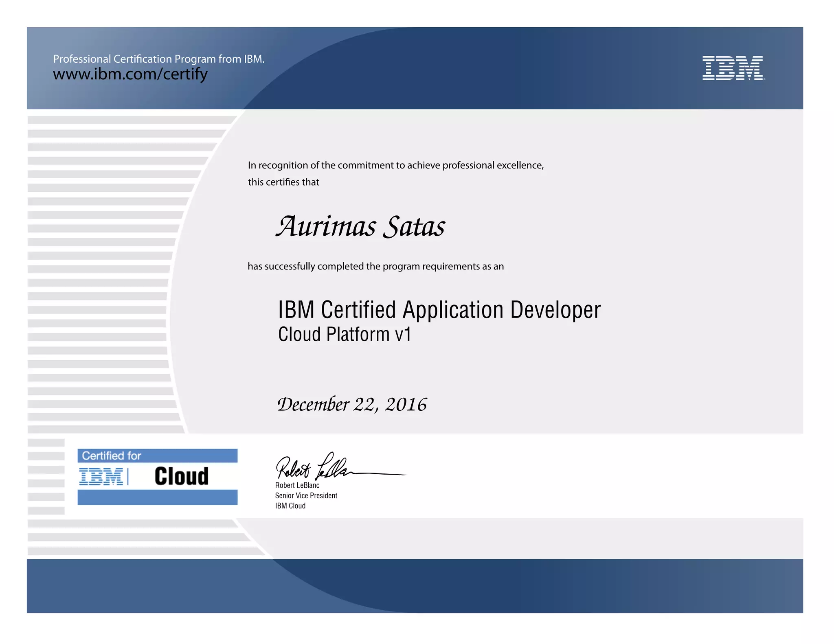Click the 'Cloud Platform v1' subtitle
This screenshot has width=834, height=644.
345,335
